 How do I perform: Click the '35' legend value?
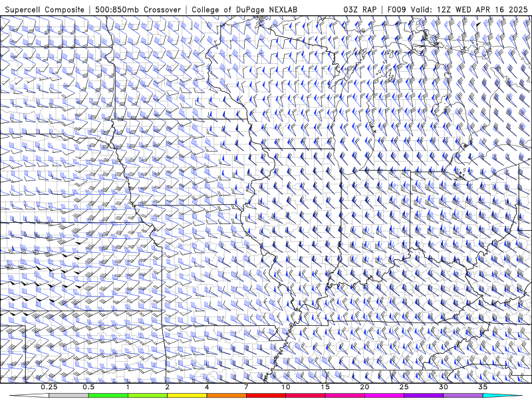point(483,387)
